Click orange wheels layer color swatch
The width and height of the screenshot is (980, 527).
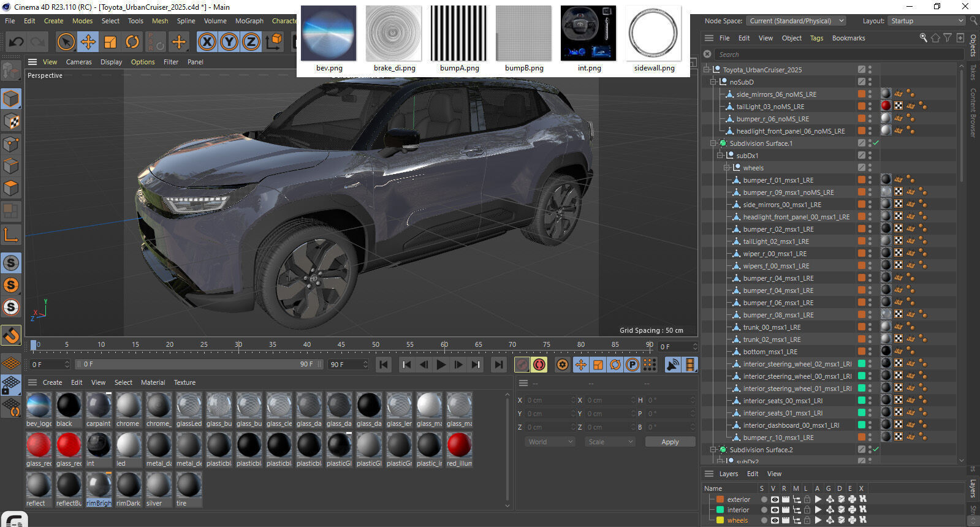(x=720, y=520)
